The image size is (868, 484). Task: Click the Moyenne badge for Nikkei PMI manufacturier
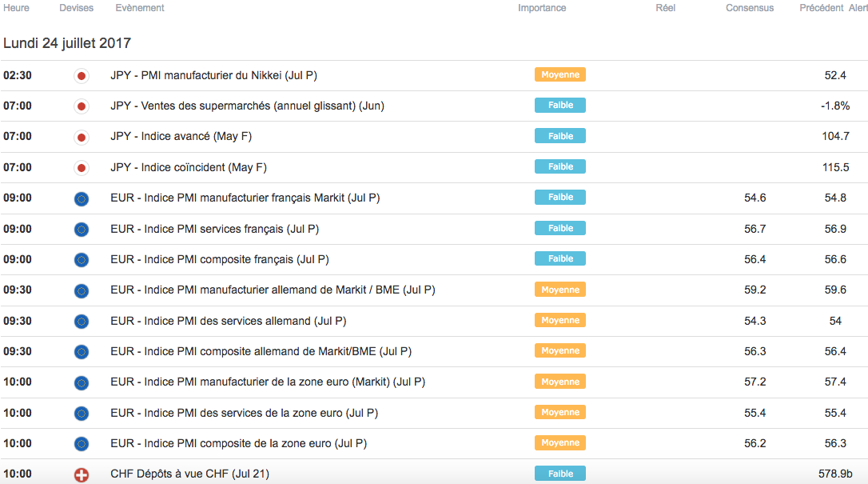(560, 74)
